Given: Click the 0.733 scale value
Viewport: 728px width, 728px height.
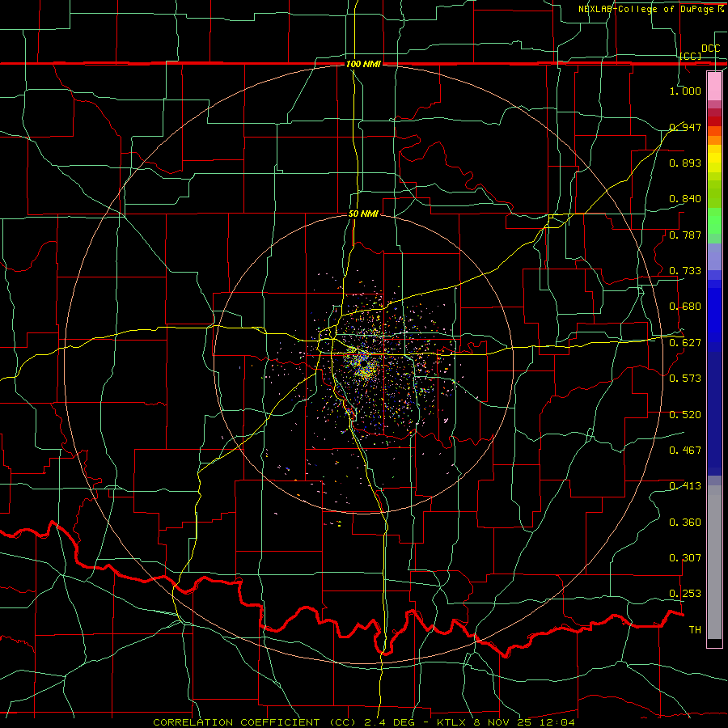Looking at the screenshot, I should pyautogui.click(x=685, y=271).
